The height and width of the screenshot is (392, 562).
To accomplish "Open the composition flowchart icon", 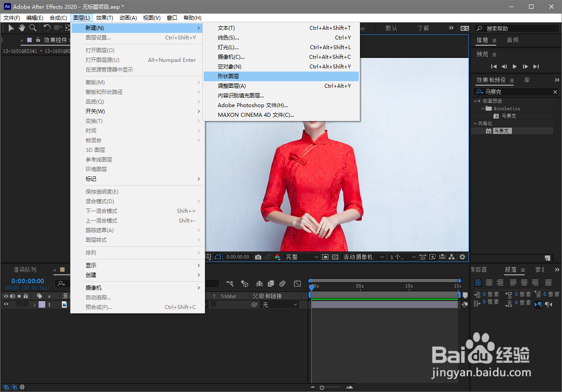I will pyautogui.click(x=452, y=257).
